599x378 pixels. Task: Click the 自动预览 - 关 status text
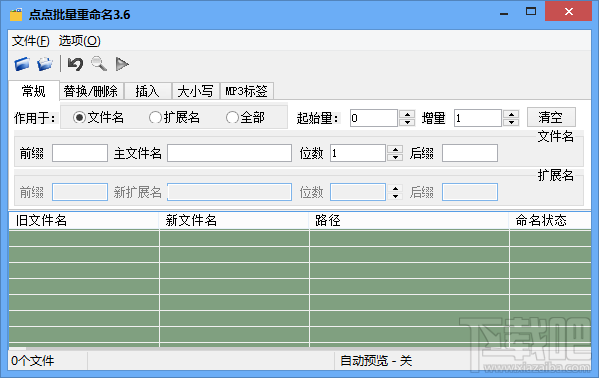point(376,361)
